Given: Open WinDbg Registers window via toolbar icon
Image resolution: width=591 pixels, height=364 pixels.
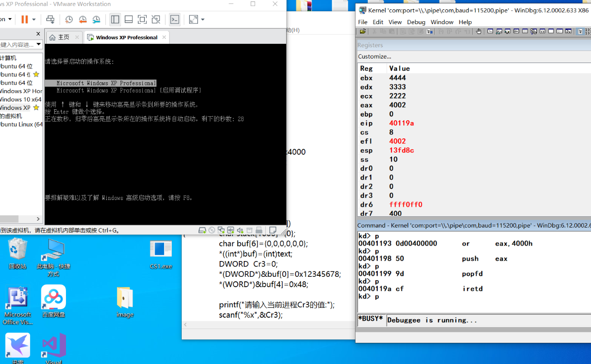Looking at the screenshot, I should tap(516, 32).
